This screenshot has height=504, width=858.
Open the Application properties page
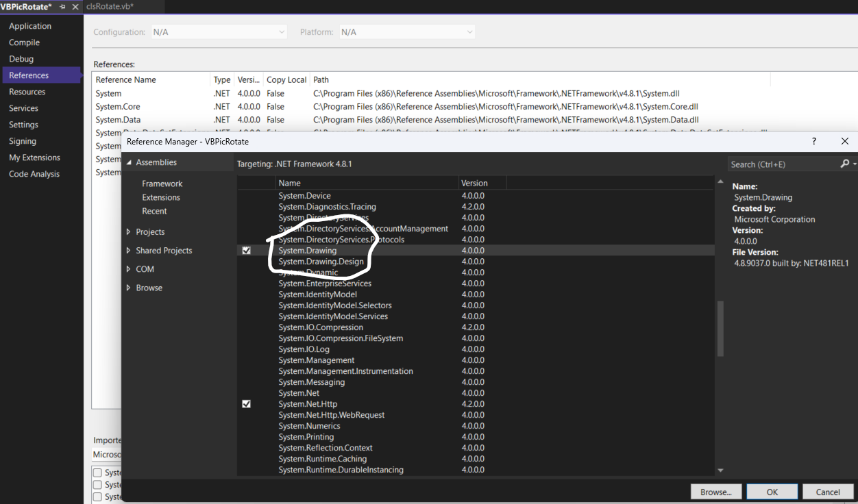point(30,26)
